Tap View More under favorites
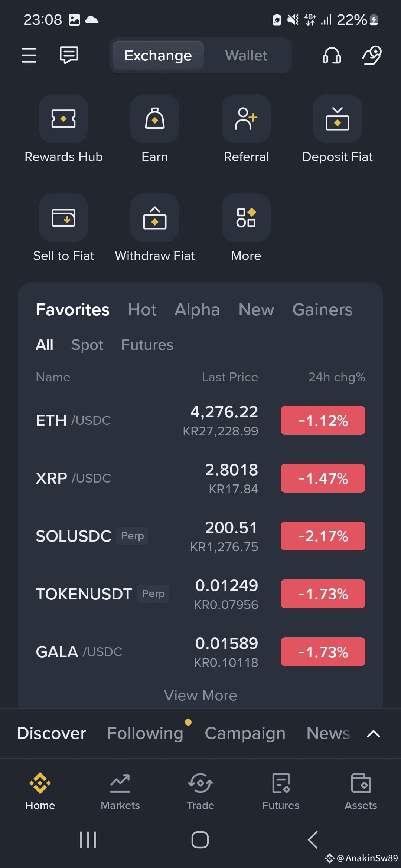 tap(200, 696)
